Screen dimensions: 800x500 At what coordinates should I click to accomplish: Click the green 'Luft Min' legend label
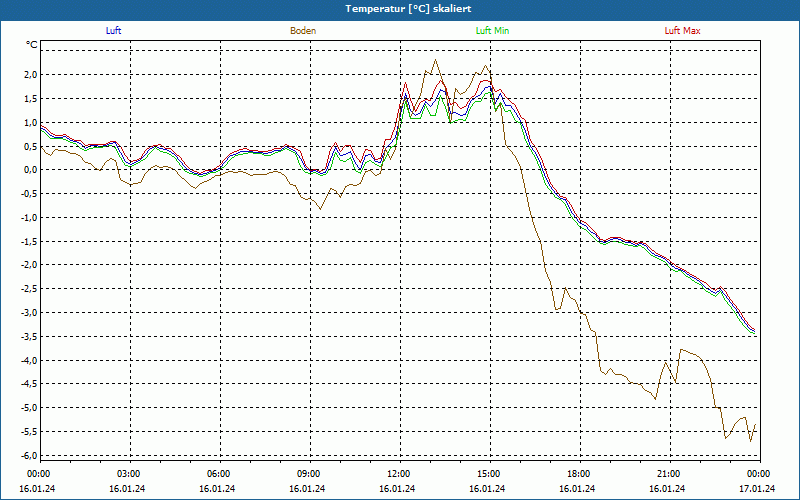(492, 31)
